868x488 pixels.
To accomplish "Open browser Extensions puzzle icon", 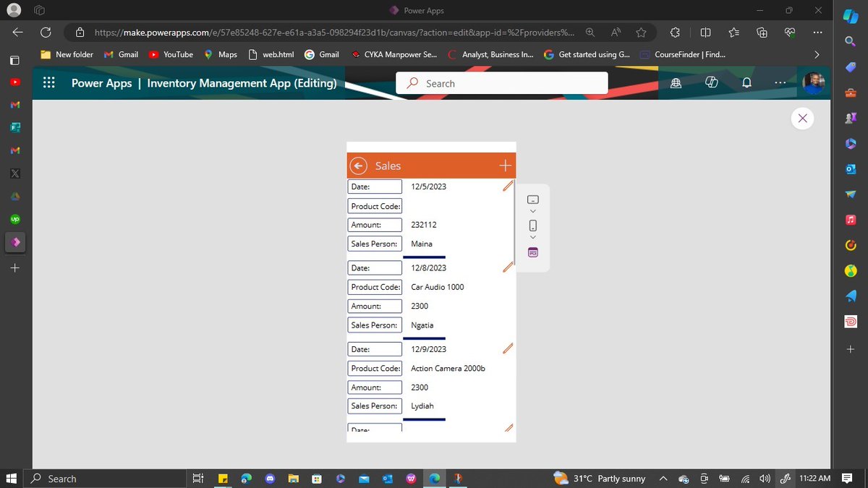I will 675,32.
